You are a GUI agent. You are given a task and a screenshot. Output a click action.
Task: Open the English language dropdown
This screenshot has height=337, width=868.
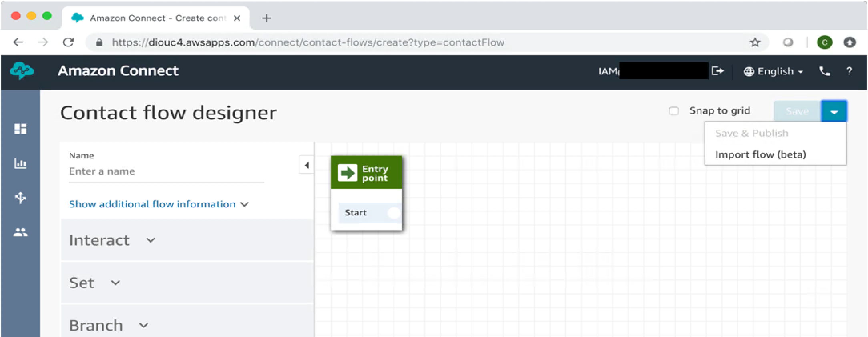click(x=774, y=71)
